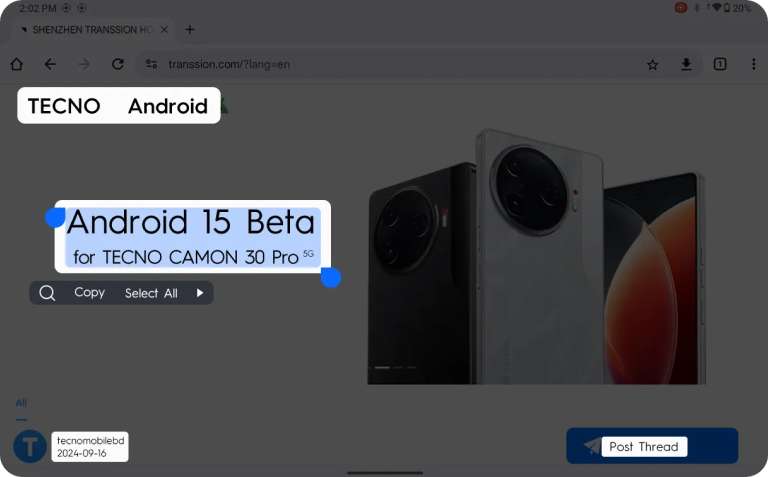Tap the clock in status bar
The width and height of the screenshot is (768, 477).
38,8
